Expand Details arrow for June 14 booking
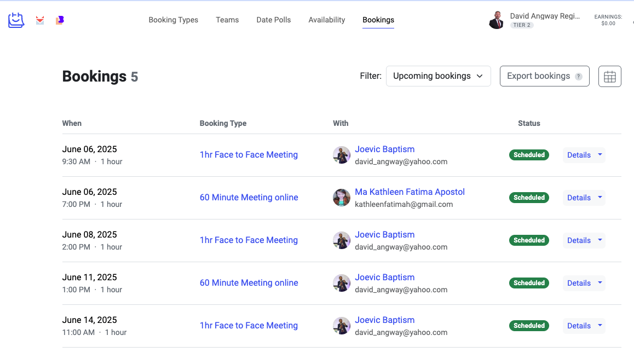The width and height of the screenshot is (634, 364). (x=600, y=326)
